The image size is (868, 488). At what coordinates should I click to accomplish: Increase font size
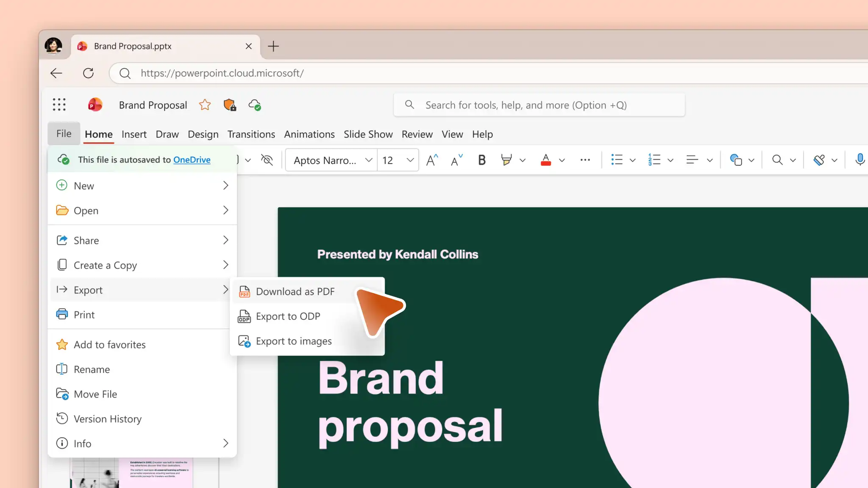pos(432,160)
